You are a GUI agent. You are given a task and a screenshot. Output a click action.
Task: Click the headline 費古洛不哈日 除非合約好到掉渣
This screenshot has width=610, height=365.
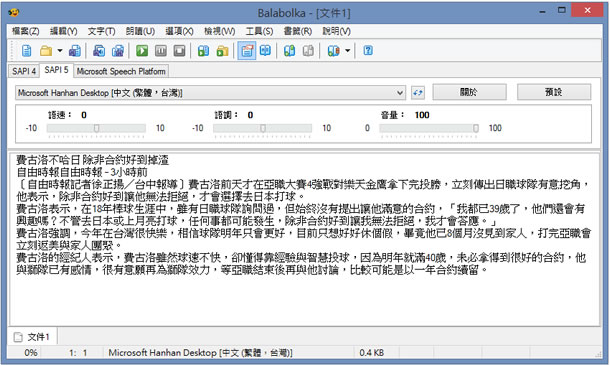click(92, 160)
